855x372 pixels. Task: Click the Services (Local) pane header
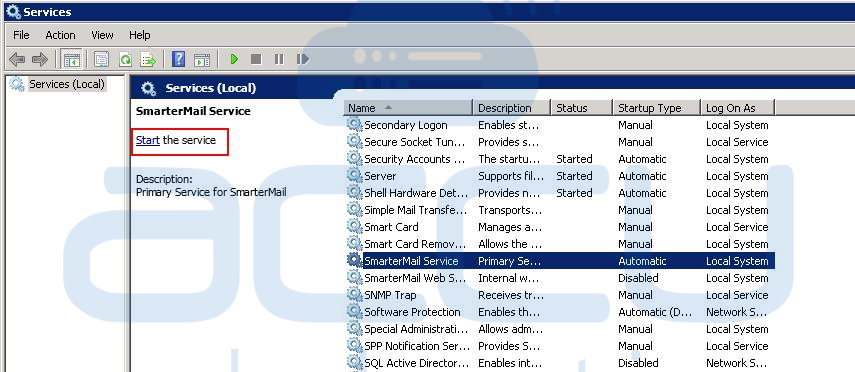pyautogui.click(x=210, y=88)
